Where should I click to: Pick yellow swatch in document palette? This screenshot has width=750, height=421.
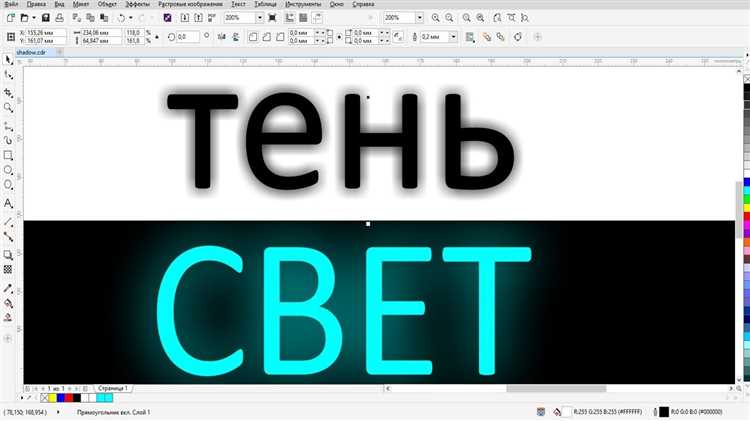[x=53, y=398]
